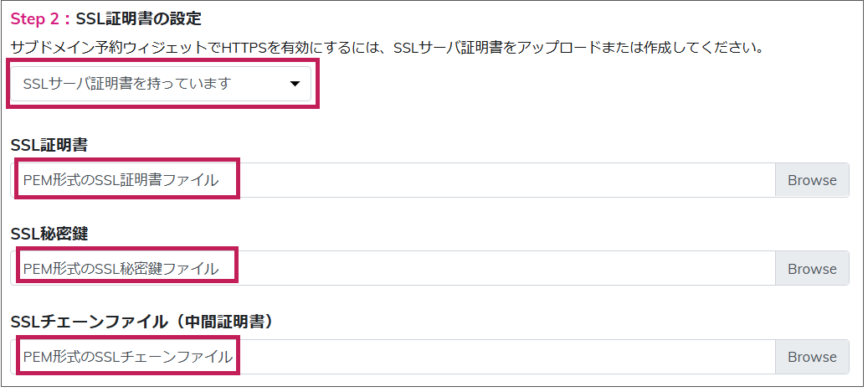Image resolution: width=868 pixels, height=392 pixels.
Task: Click the bold SSL秘密鍵 field label
Action: pyautogui.click(x=49, y=233)
